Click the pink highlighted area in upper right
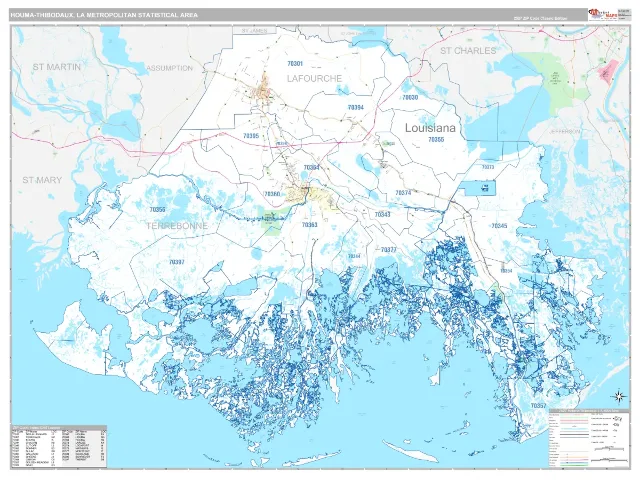This screenshot has width=640, height=480. click(x=608, y=72)
